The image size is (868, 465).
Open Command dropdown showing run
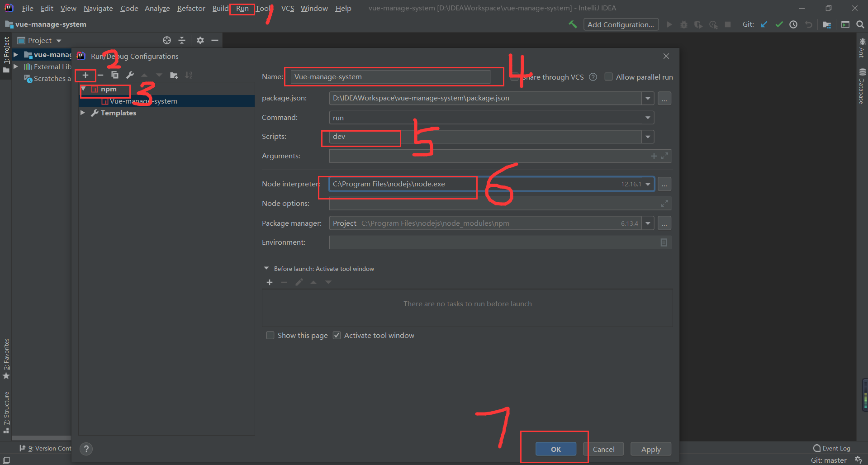coord(491,118)
